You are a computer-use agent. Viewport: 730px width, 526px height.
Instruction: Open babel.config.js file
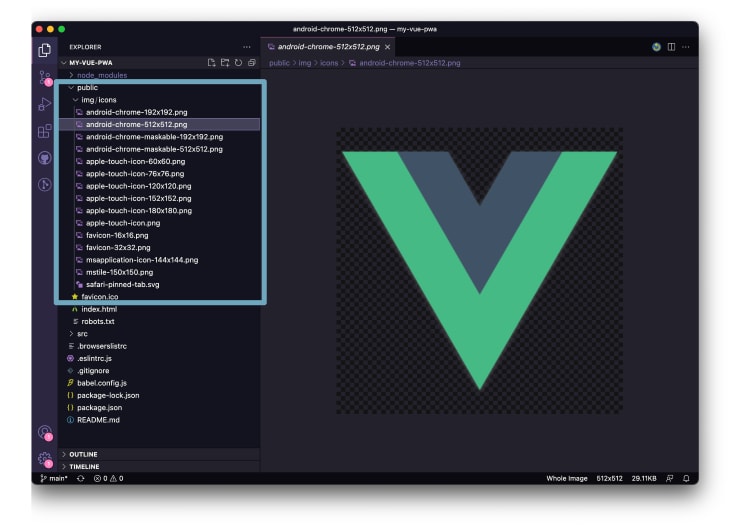160,383
